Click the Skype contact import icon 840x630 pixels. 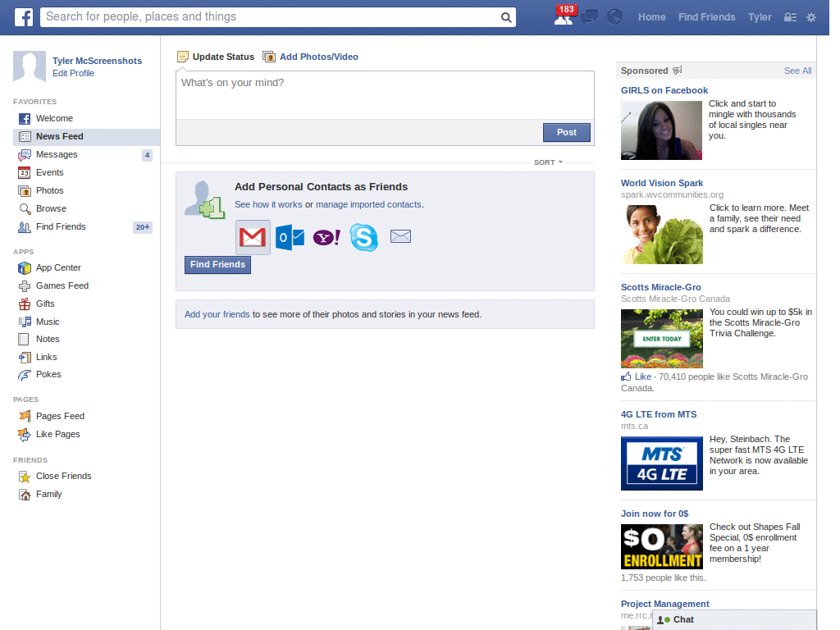point(363,237)
